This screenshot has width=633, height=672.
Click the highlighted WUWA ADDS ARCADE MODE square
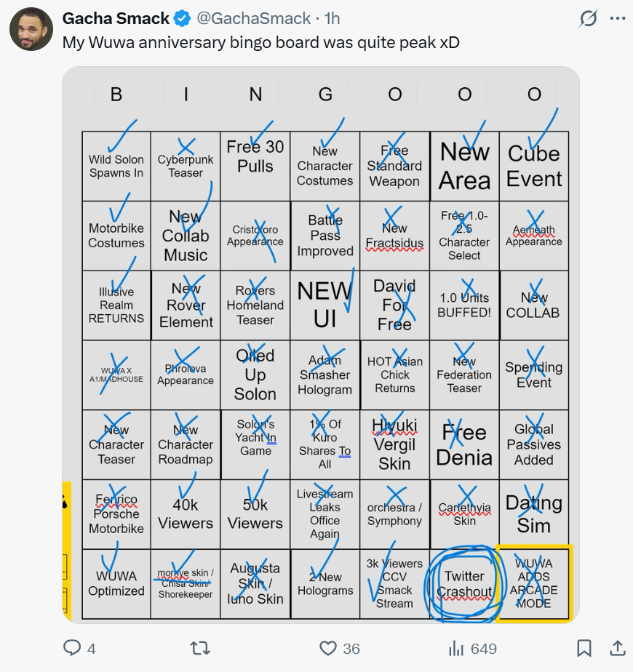tap(534, 583)
